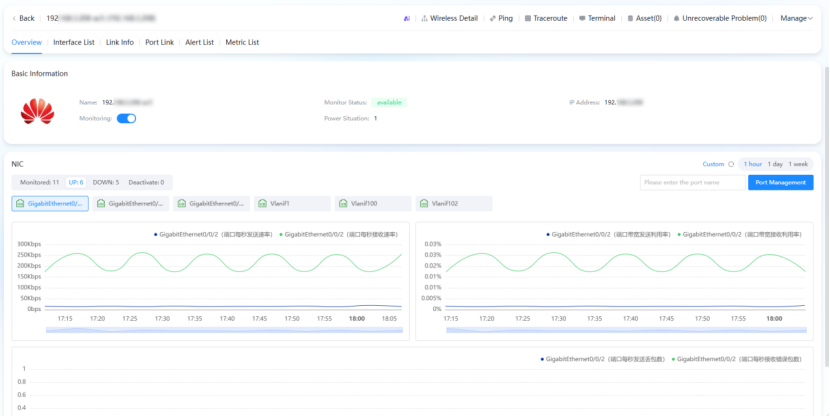Click the port name search field
The image size is (830, 416).
[x=693, y=182]
